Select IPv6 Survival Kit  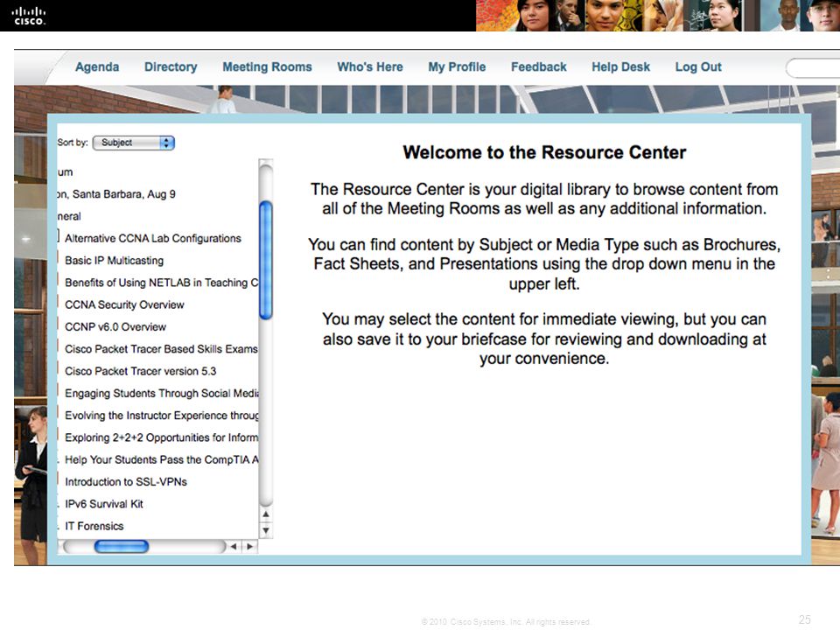tap(104, 504)
